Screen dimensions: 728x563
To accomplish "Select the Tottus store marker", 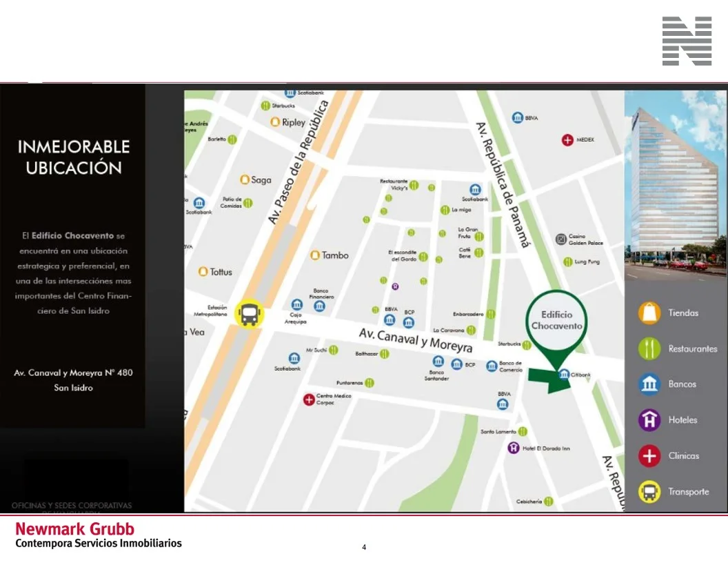I will (203, 272).
